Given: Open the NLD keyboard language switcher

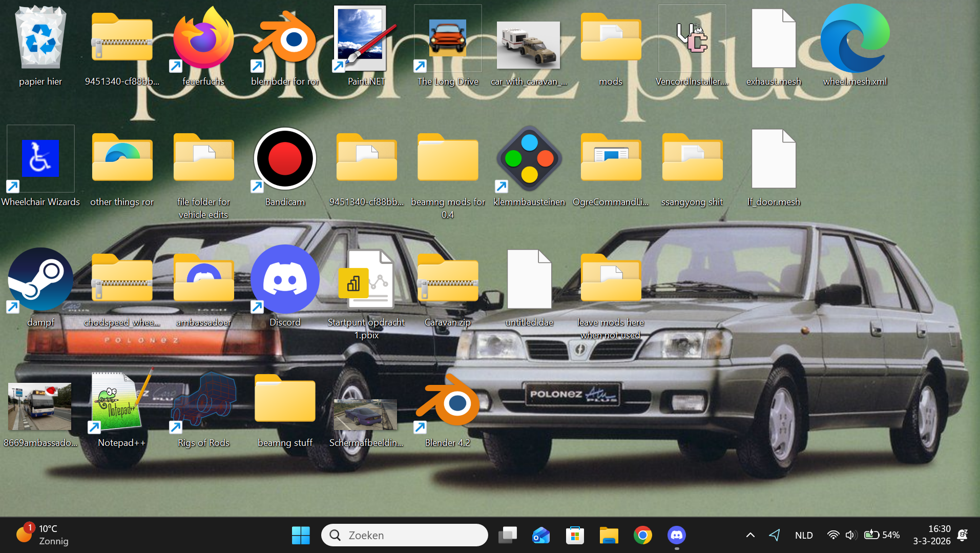Looking at the screenshot, I should tap(804, 535).
